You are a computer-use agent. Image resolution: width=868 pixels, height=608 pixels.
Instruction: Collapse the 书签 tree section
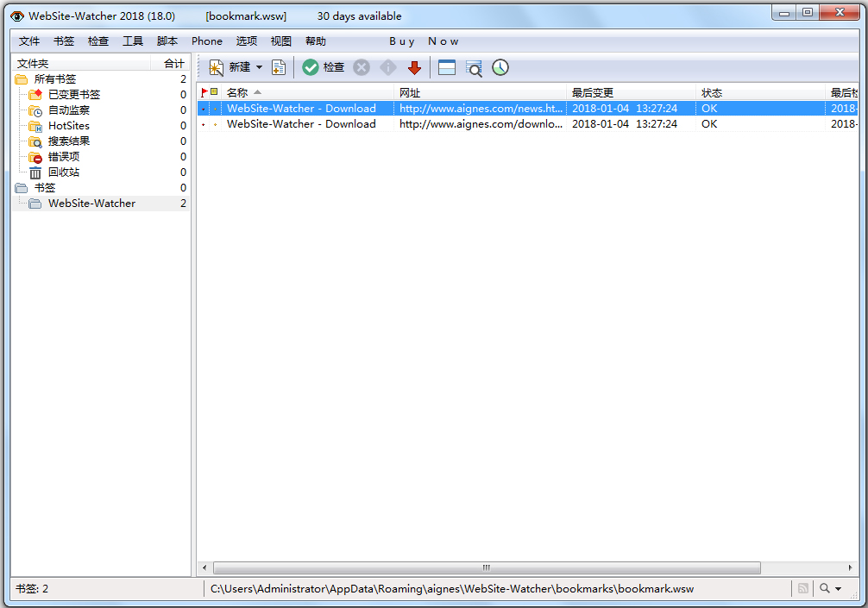(41, 187)
